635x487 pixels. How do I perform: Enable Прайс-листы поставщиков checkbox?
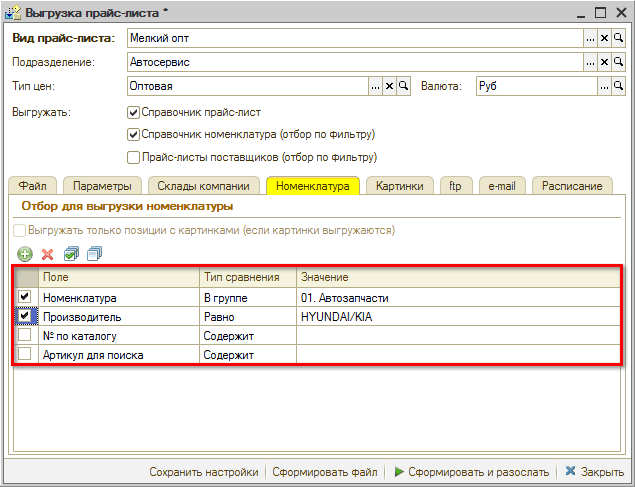coord(133,157)
